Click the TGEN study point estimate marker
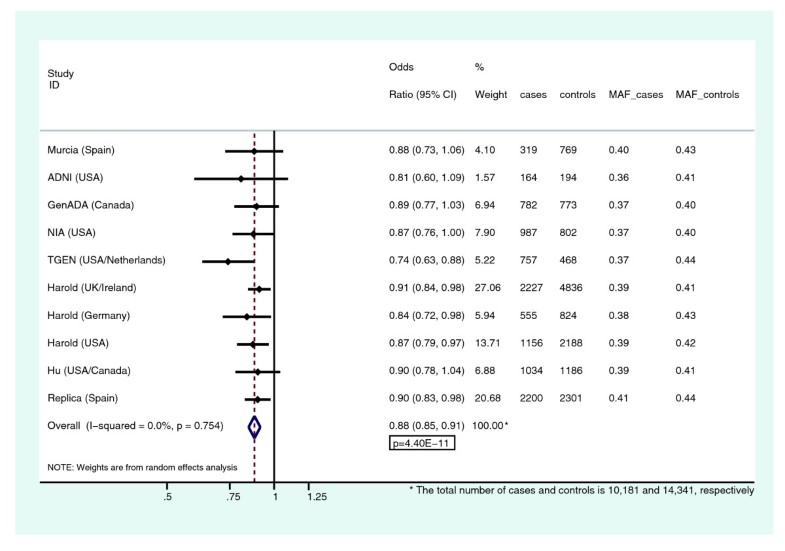 tap(228, 261)
